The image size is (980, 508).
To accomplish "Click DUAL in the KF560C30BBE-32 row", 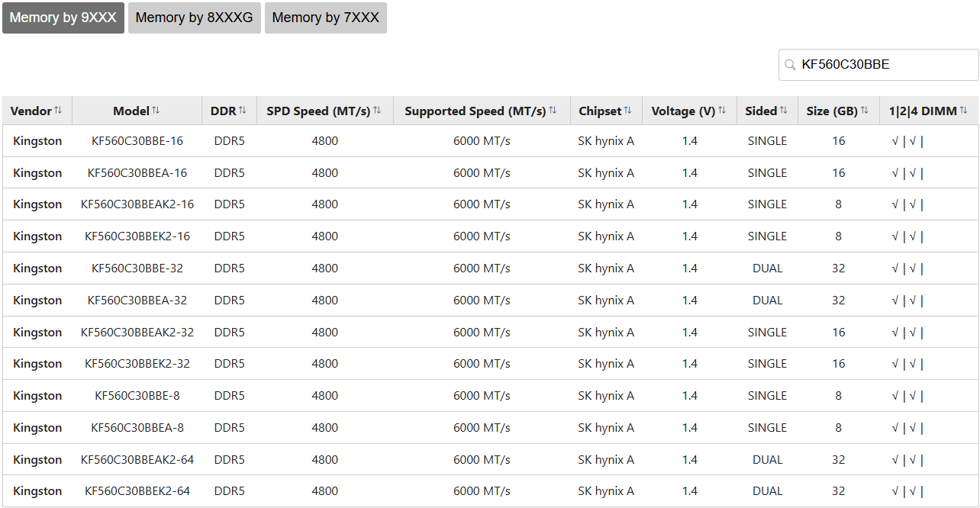I will point(767,268).
